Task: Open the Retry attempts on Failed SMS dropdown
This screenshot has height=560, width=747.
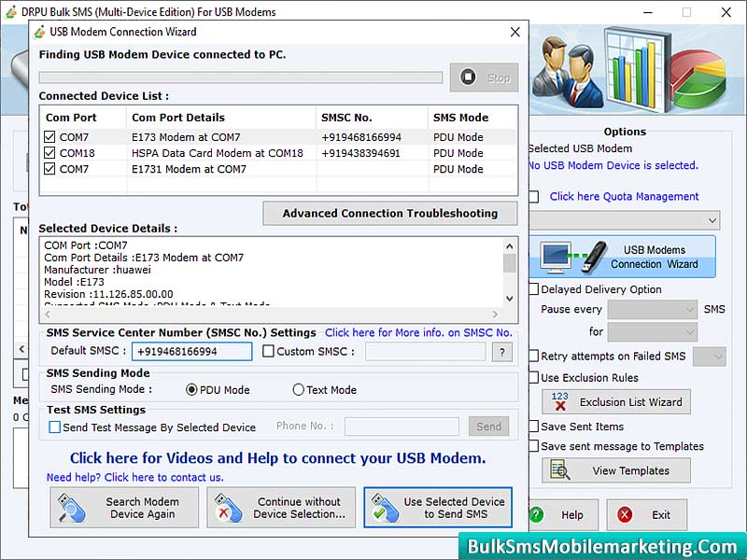Action: pyautogui.click(x=709, y=356)
